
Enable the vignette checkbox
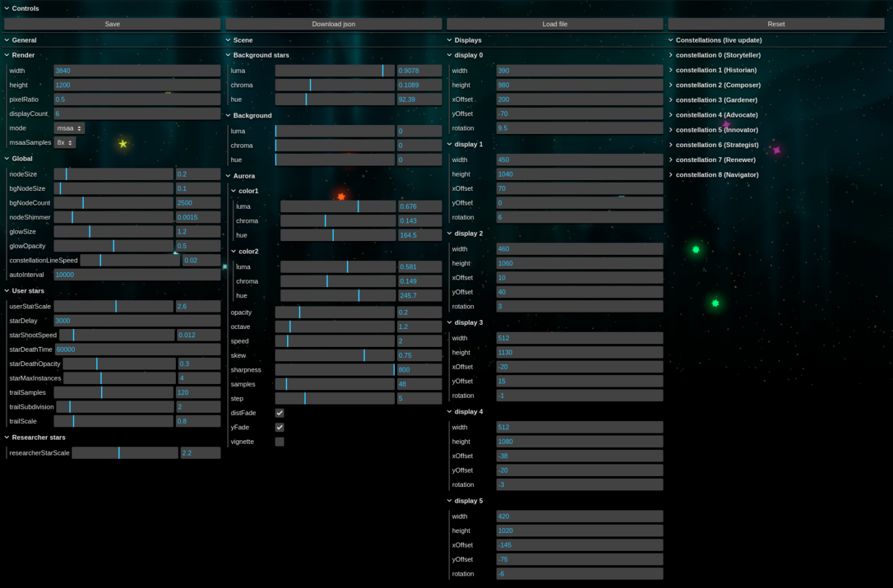[280, 442]
